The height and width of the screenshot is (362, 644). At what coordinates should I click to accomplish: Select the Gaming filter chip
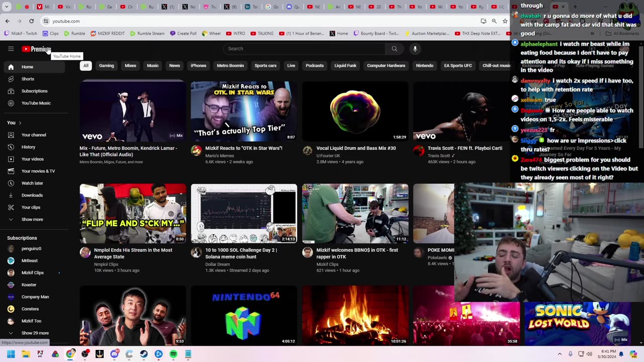107,66
